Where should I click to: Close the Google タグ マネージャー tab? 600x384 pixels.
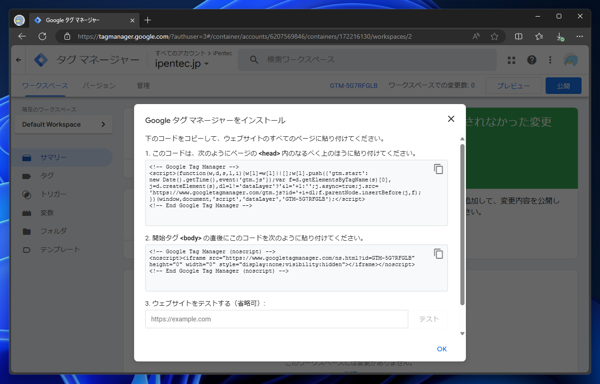click(x=132, y=20)
